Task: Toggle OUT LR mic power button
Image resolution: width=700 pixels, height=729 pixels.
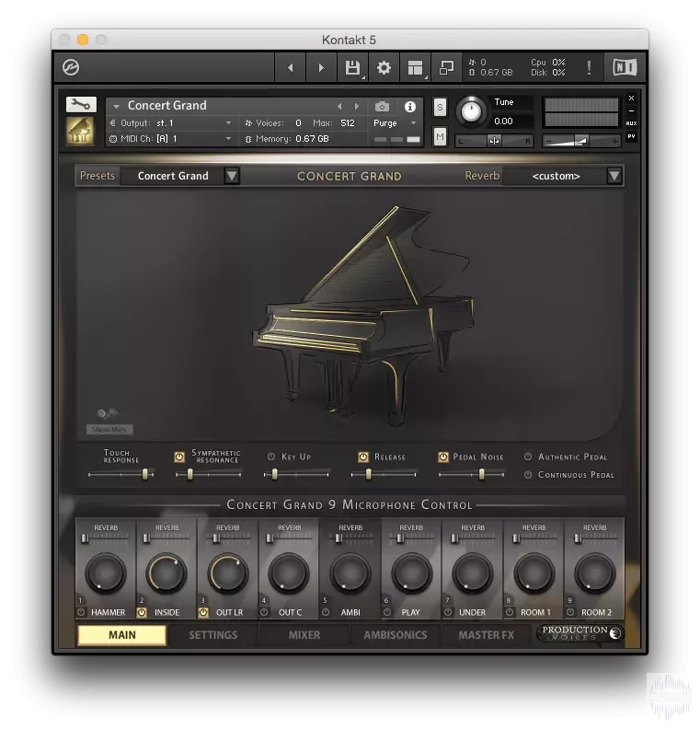Action: [203, 612]
